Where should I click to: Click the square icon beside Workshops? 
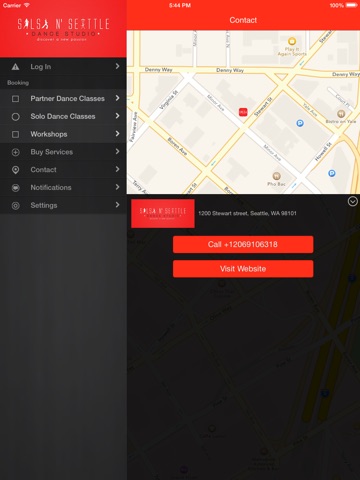(15, 134)
